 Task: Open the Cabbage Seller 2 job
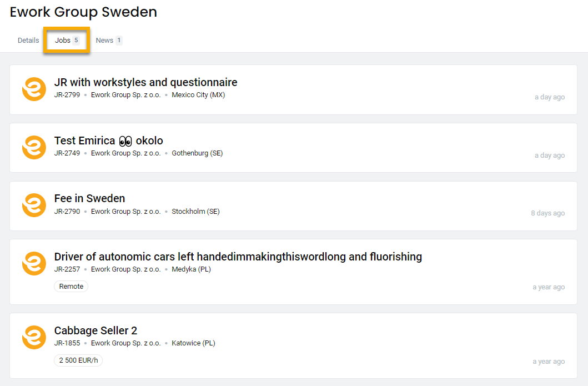coord(96,330)
